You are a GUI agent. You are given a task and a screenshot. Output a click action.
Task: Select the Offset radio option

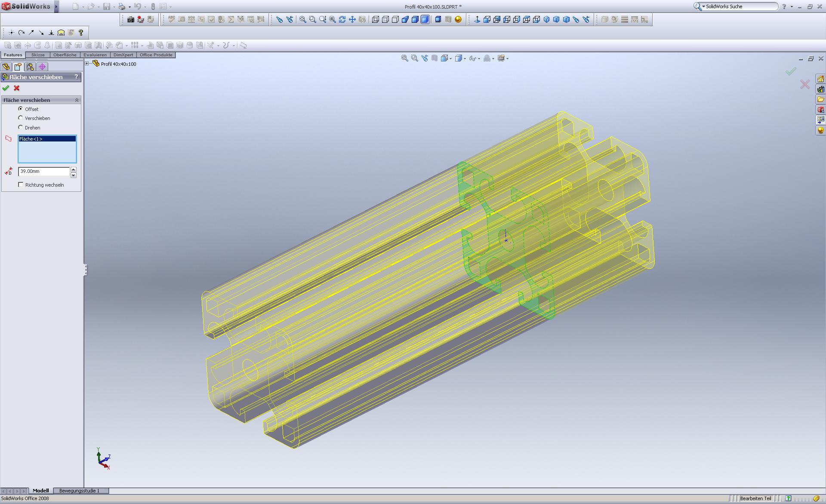click(x=20, y=109)
